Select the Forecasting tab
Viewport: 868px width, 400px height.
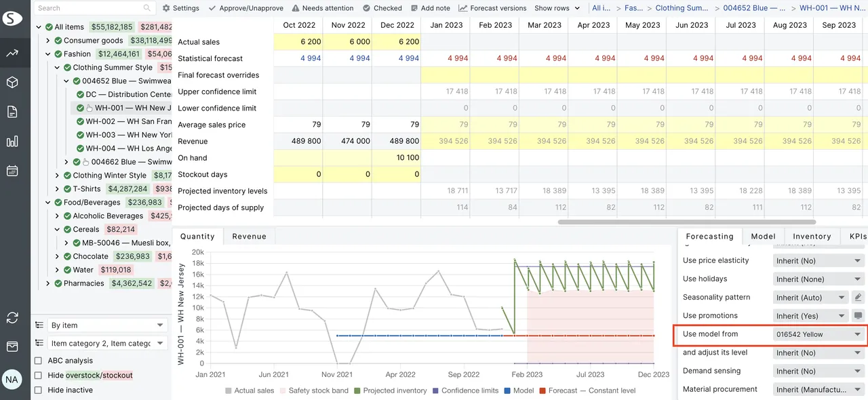point(709,236)
